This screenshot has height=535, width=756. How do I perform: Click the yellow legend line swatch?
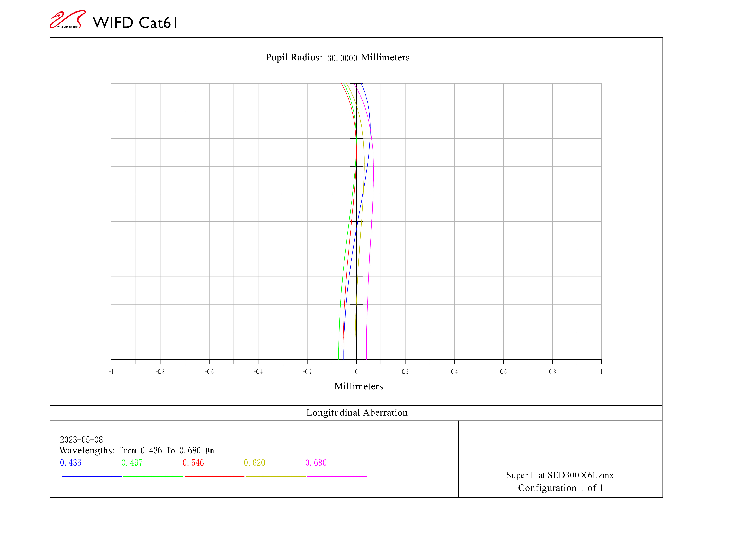point(275,476)
